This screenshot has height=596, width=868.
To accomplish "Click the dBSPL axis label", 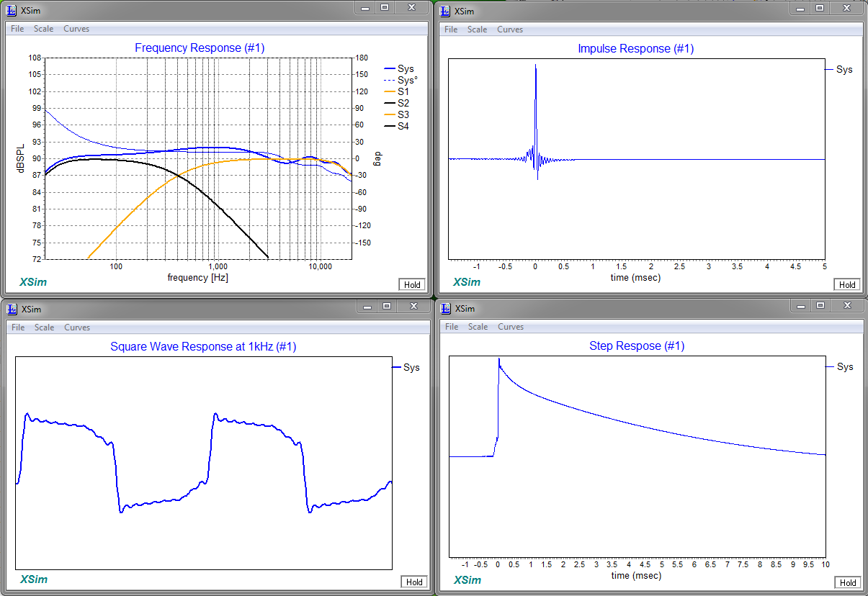I will pyautogui.click(x=21, y=158).
